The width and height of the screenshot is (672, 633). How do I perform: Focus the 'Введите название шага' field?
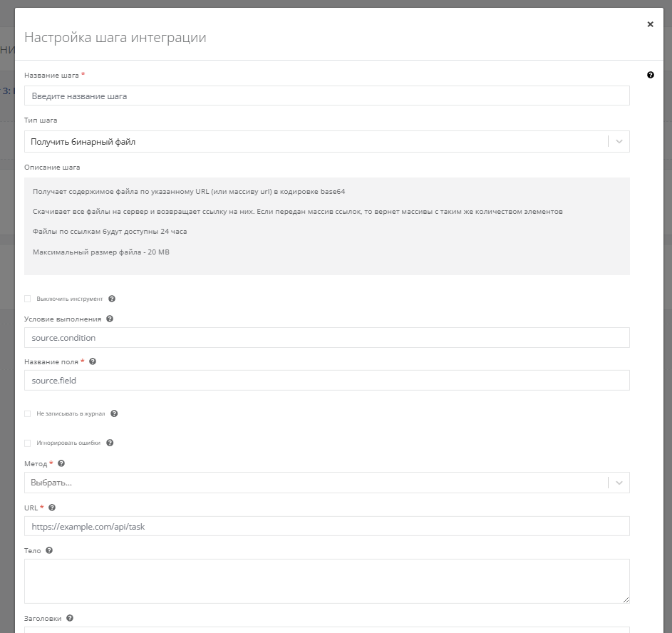pos(326,96)
